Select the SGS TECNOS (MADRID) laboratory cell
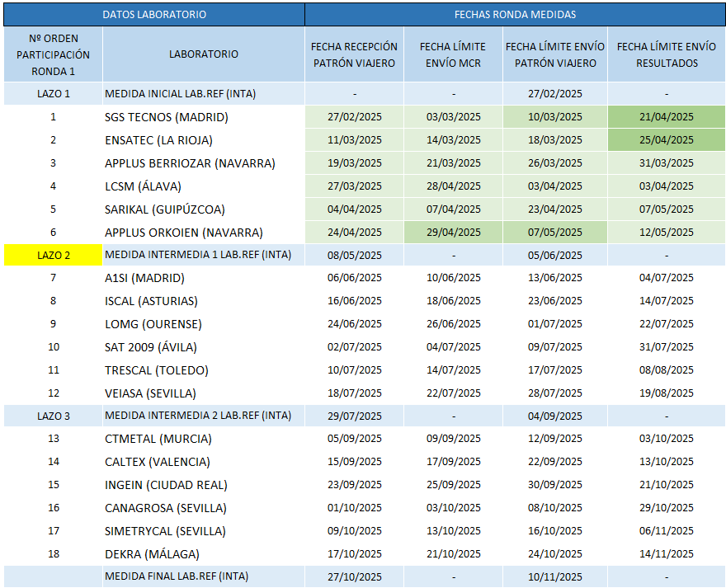 pyautogui.click(x=204, y=116)
